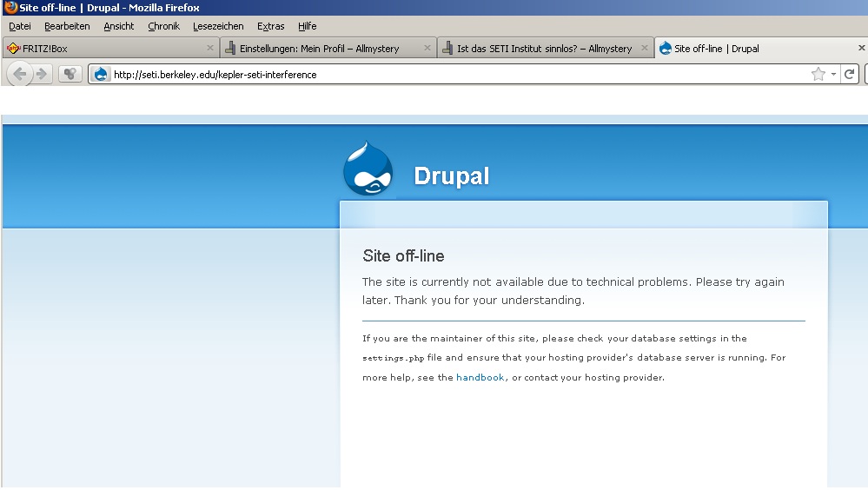Follow the handbook link

tap(480, 377)
